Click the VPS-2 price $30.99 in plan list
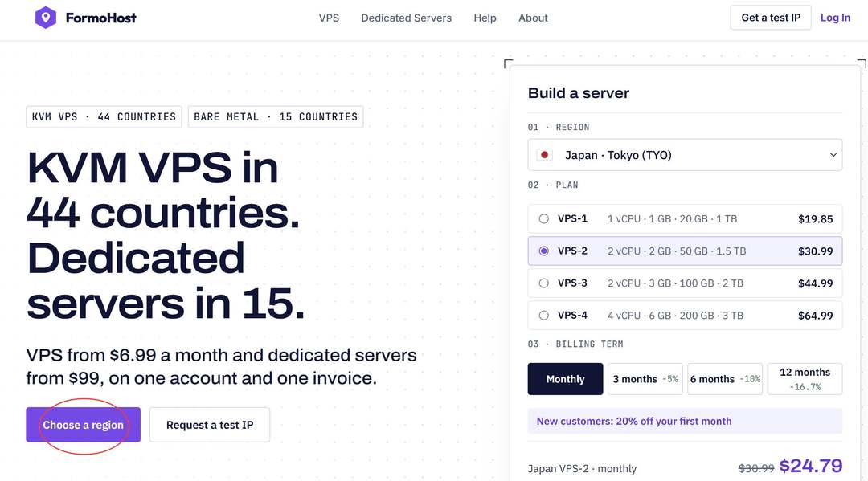 (x=816, y=251)
